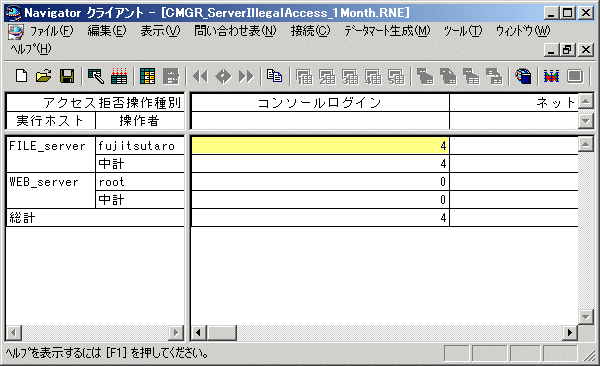This screenshot has width=600, height=366.
Task: Click the fourth greyed drill hierarchy icon
Action: coord(494,76)
